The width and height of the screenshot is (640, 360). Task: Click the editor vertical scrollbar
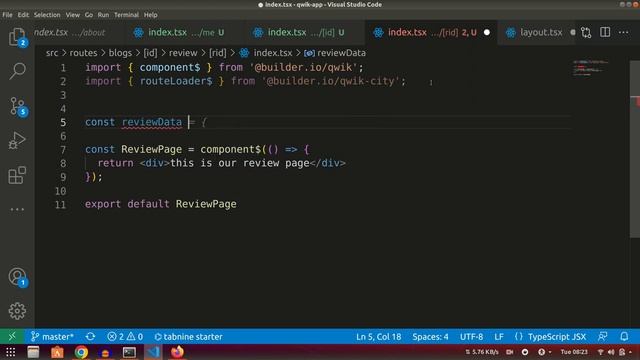[635, 149]
